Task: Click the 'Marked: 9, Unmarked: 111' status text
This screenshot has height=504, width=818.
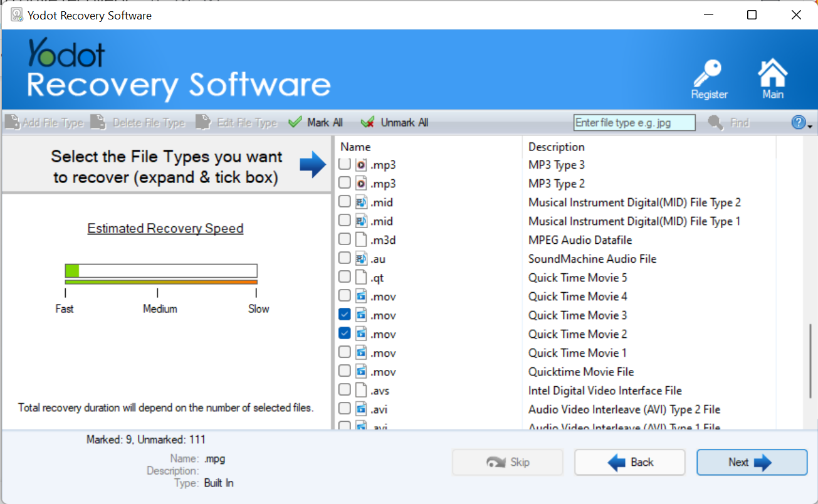Action: click(x=146, y=439)
